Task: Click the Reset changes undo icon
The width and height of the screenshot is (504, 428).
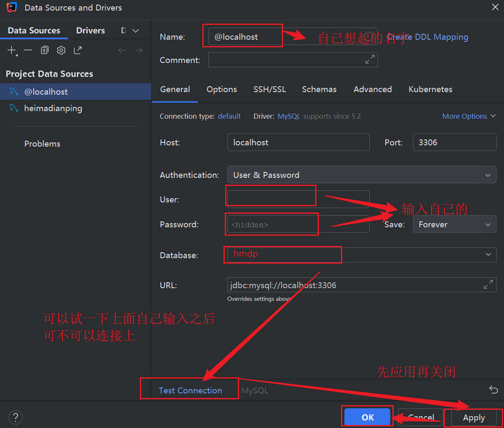Action: pyautogui.click(x=493, y=390)
